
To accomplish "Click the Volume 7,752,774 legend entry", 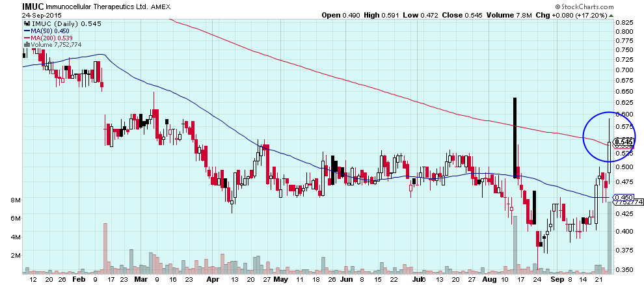I will coord(55,44).
